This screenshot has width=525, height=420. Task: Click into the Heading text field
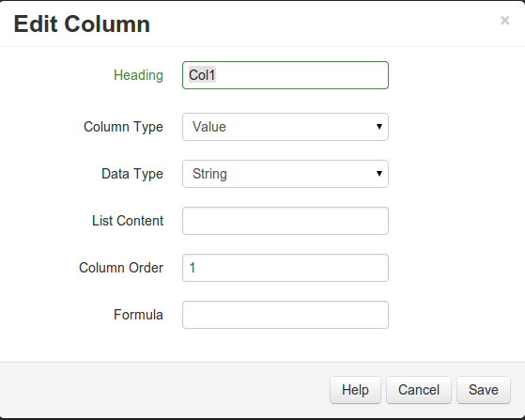point(286,75)
